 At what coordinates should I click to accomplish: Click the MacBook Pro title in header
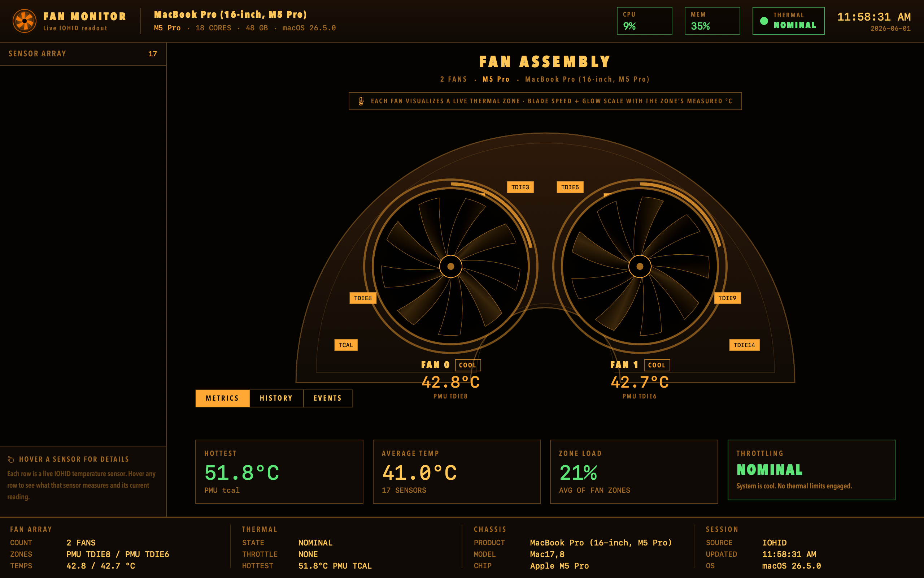(x=230, y=14)
